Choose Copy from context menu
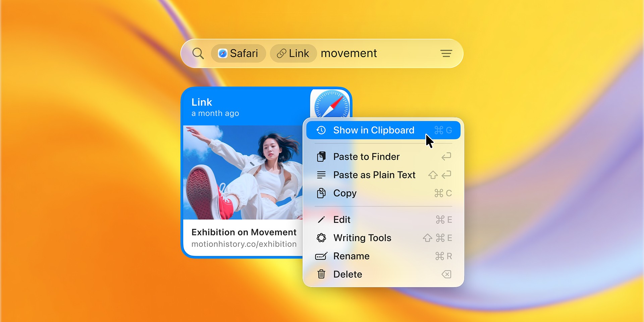Viewport: 644px width, 322px height. point(383,193)
